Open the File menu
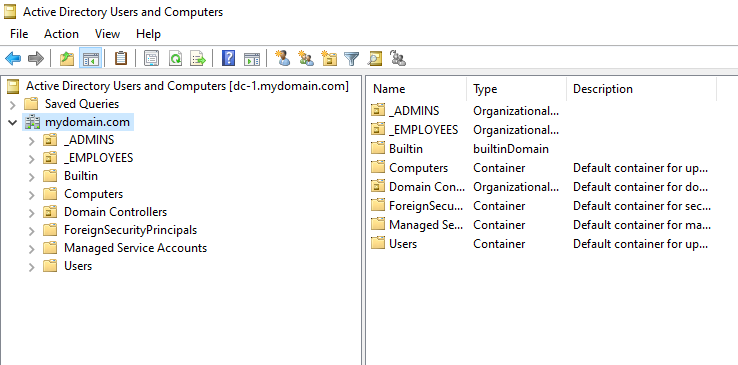Viewport: 738px width, 365px height. (19, 34)
